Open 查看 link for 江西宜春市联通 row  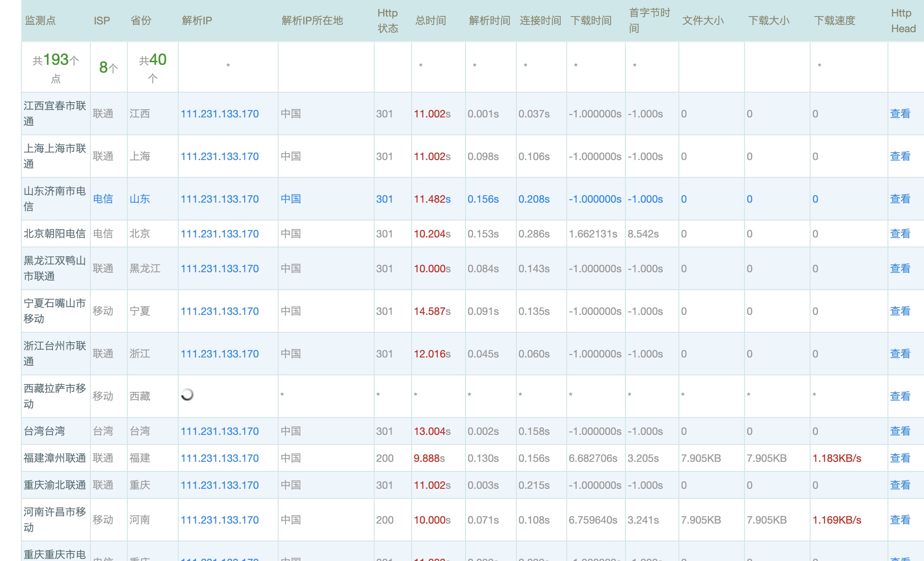[900, 114]
